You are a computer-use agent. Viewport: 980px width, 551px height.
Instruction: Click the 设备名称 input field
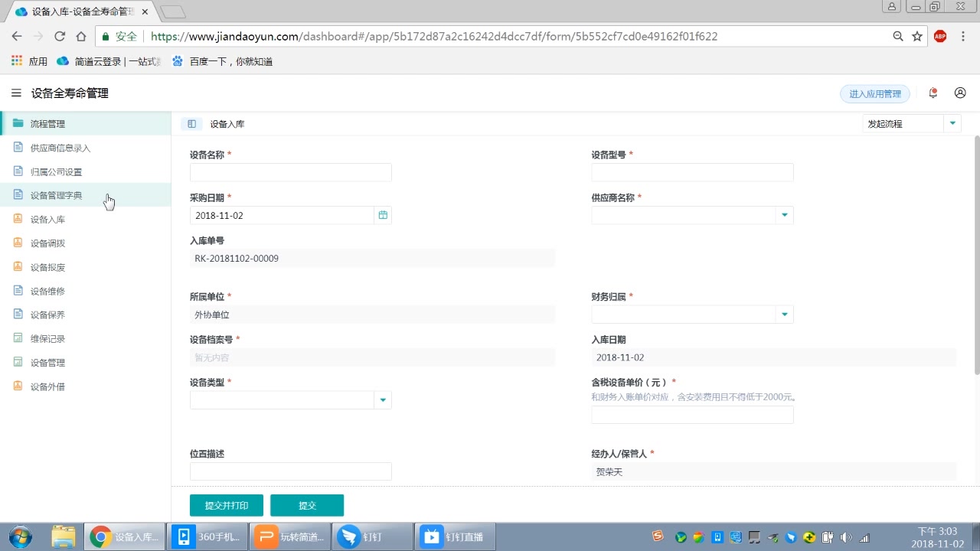point(291,172)
